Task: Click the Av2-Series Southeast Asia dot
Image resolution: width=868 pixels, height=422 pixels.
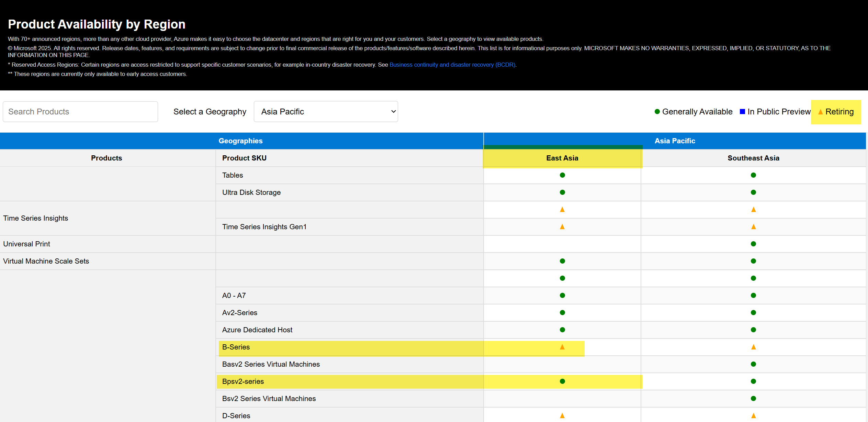Action: pyautogui.click(x=753, y=313)
